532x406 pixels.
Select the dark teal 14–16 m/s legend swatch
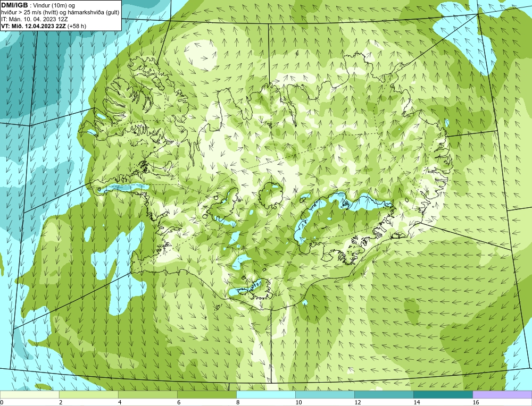click(x=443, y=395)
